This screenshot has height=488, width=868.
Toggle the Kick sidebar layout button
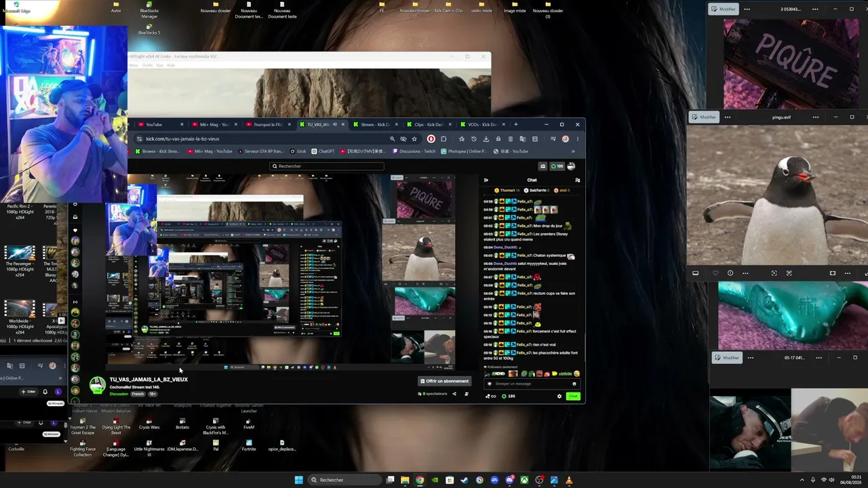pyautogui.click(x=542, y=166)
